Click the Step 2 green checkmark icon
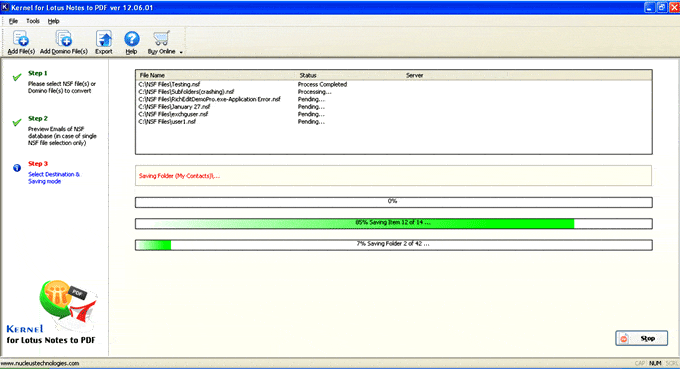This screenshot has height=369, width=680. coord(17,122)
